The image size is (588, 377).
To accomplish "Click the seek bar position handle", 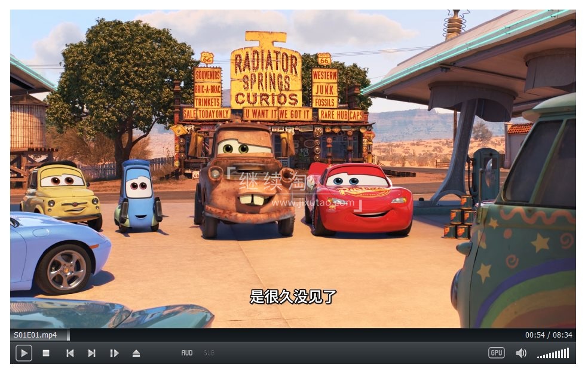I will click(68, 335).
